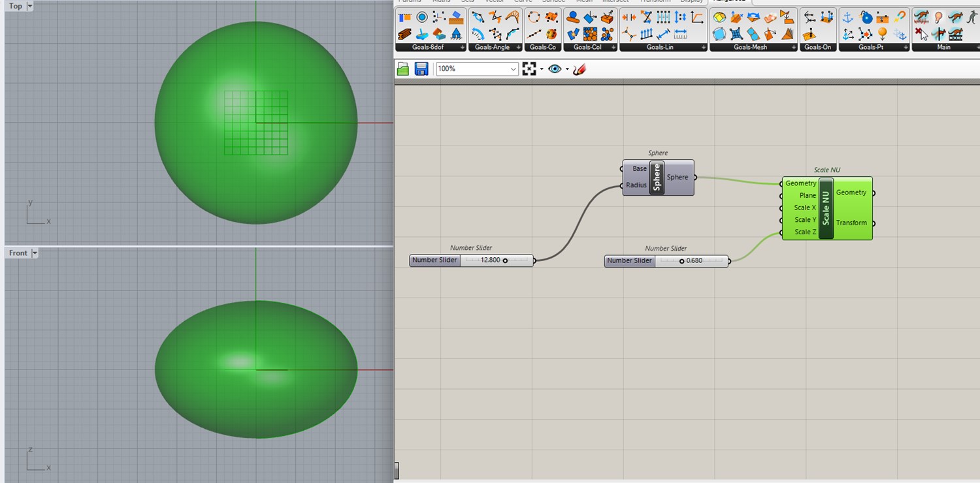Open the Front viewport dropdown arrow

(35, 253)
